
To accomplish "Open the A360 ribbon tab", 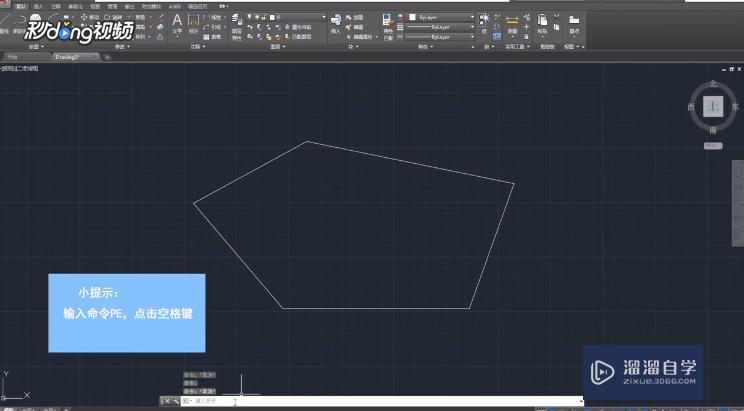I will (175, 7).
